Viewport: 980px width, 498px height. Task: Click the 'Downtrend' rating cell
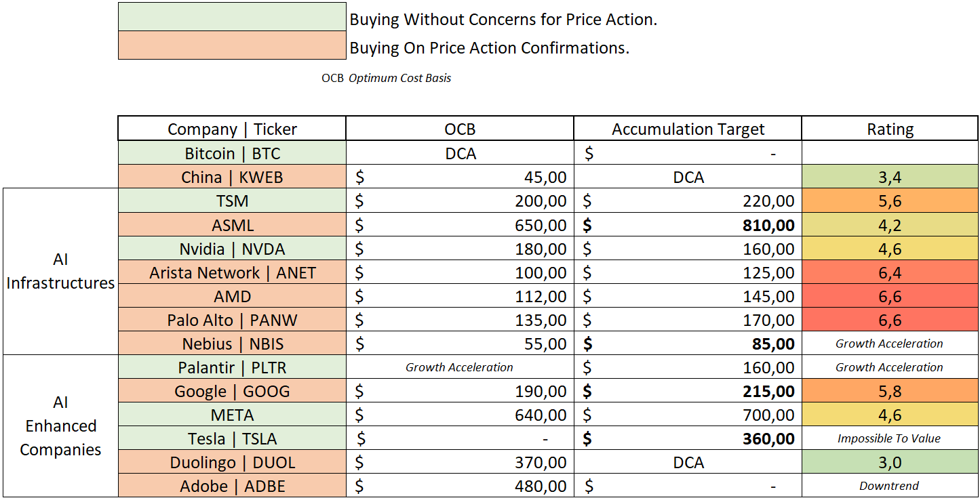click(890, 485)
